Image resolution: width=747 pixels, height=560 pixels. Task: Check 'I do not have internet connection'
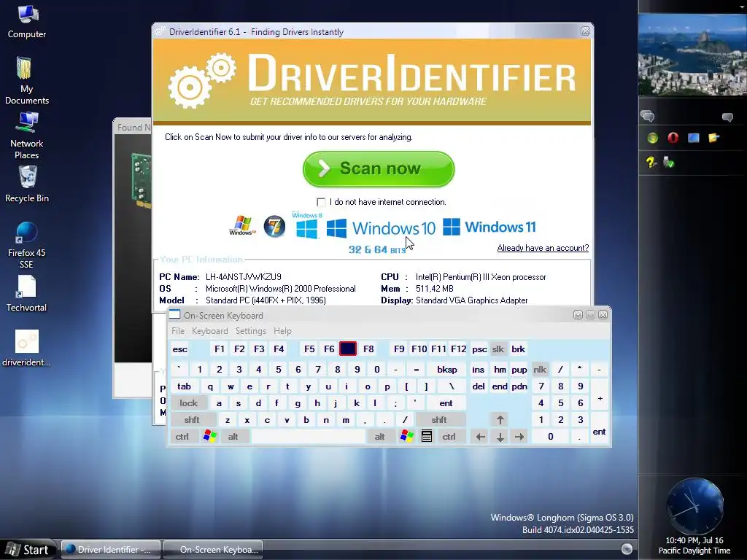pos(321,202)
